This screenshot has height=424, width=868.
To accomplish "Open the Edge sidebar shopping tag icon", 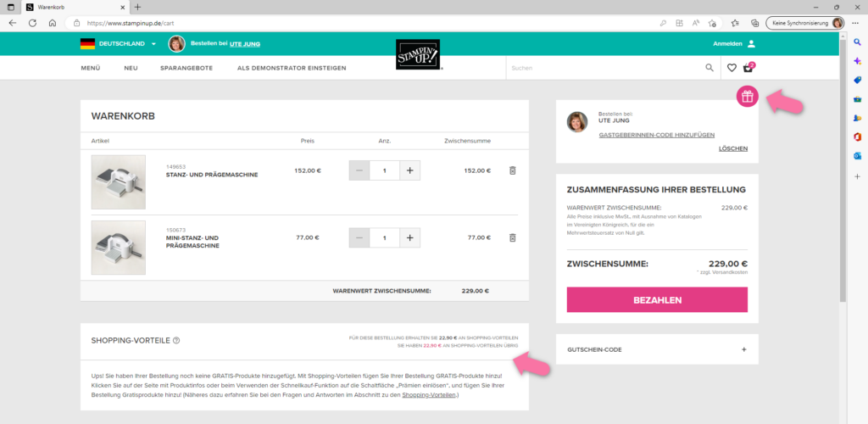I will click(x=858, y=81).
